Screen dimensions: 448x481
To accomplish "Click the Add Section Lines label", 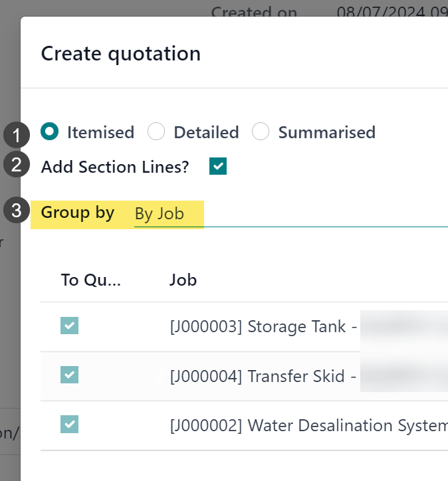I will pyautogui.click(x=115, y=167).
